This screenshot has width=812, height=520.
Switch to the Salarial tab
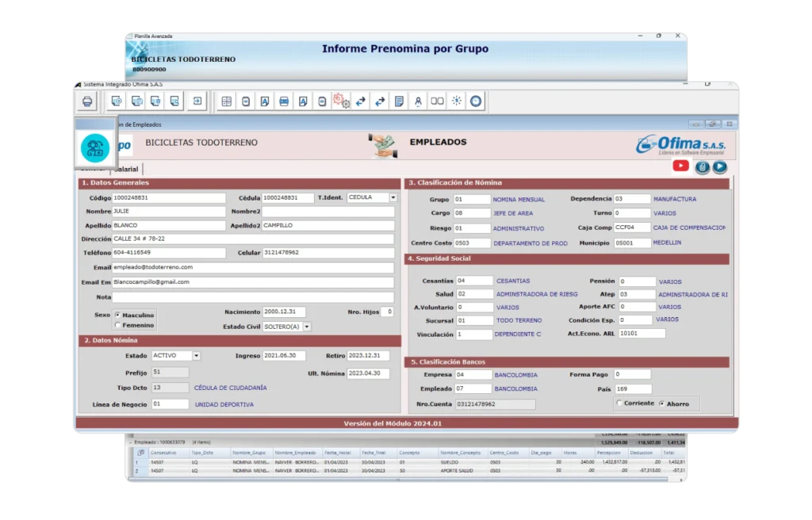coord(127,170)
